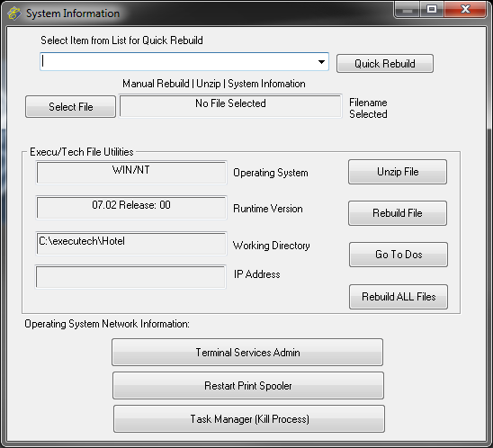Screen dimensions: 493x448
Task: Click the Rebuild ALL Files button
Action: (x=399, y=297)
